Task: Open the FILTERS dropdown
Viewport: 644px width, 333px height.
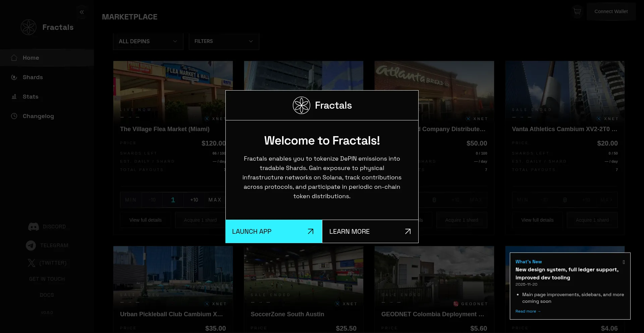Action: click(x=224, y=41)
